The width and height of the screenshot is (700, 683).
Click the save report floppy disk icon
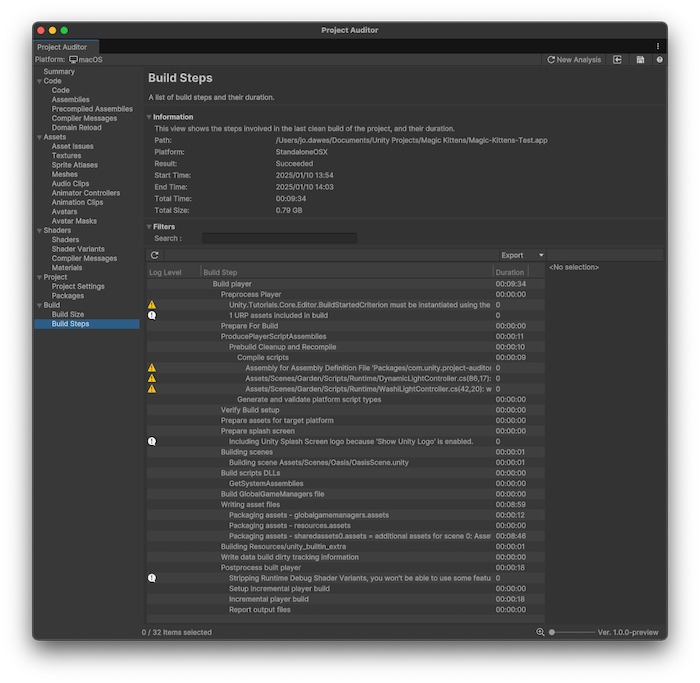640,60
